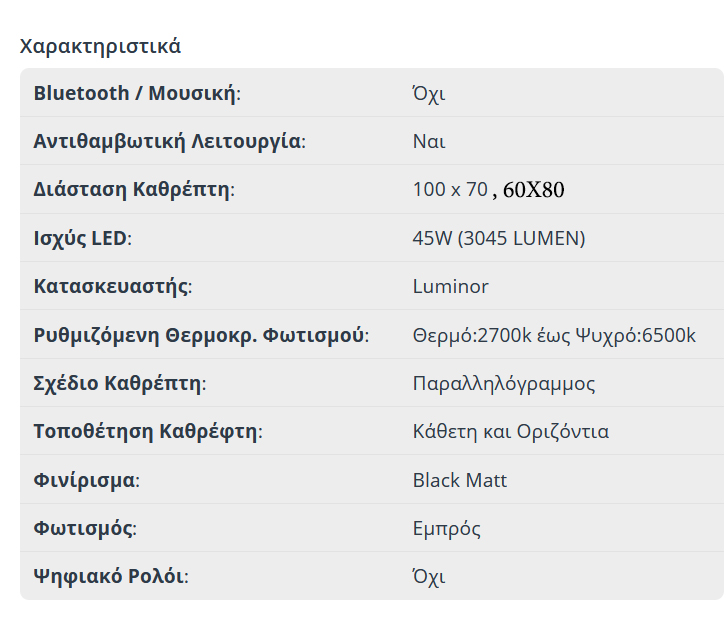This screenshot has width=726, height=626.
Task: Select the Luminor manufacturer value
Action: (x=450, y=286)
